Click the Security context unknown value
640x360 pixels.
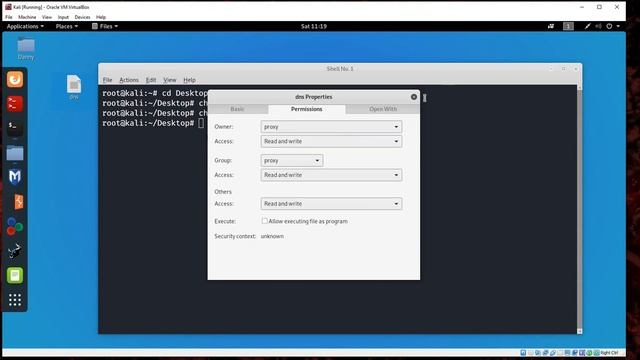click(272, 236)
